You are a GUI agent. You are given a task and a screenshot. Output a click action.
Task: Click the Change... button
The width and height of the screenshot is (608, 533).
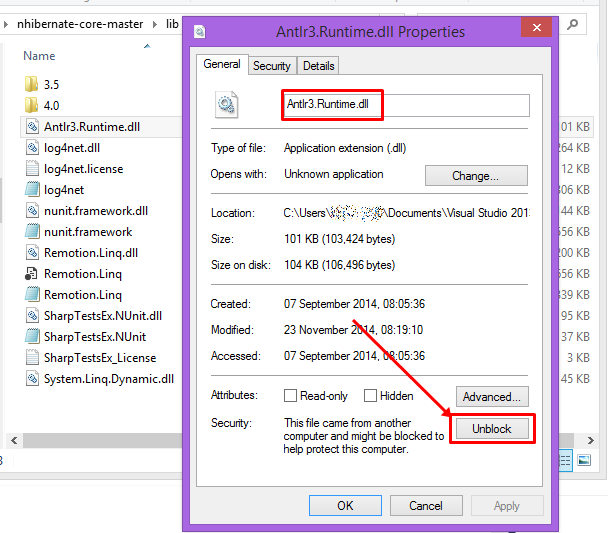tap(476, 176)
